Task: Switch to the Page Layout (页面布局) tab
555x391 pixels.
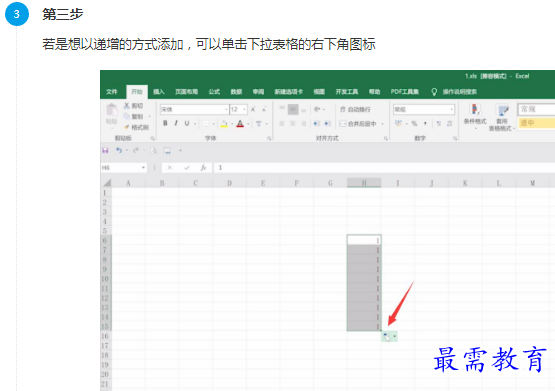Action: coord(187,92)
